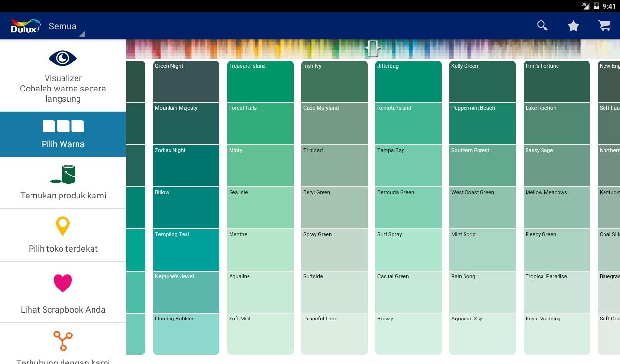Open Terhubung dengan kami menu item
Viewport: 620px width, 364px height.
tap(63, 344)
